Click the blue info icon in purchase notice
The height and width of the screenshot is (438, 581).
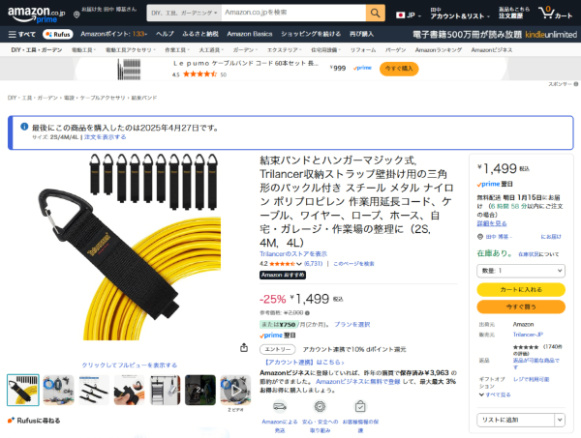tap(24, 127)
